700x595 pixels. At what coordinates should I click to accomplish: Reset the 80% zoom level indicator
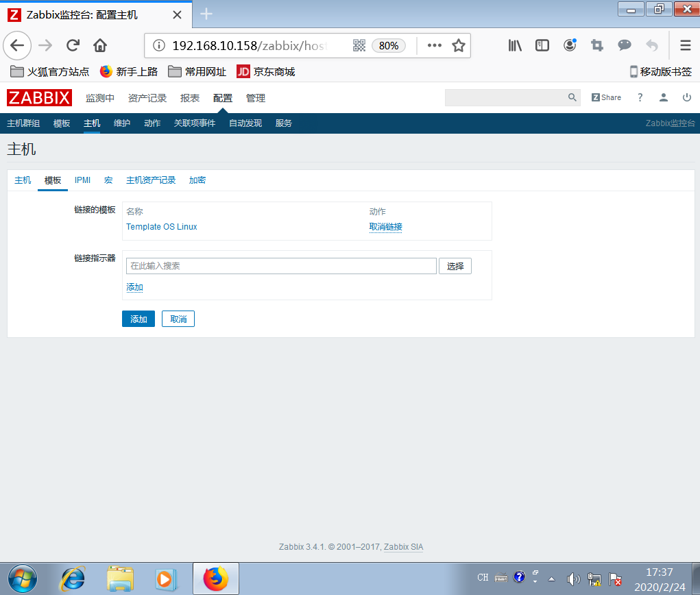[388, 45]
